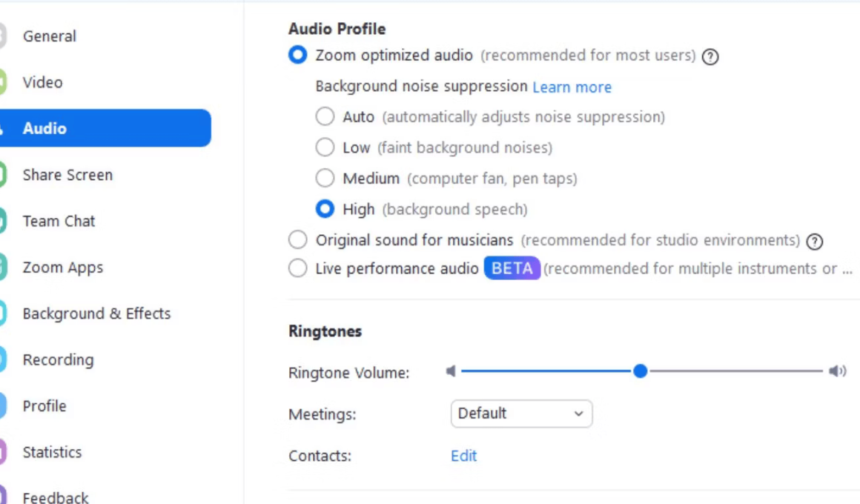
Task: Open Learn more link for noise suppression
Action: (x=572, y=87)
